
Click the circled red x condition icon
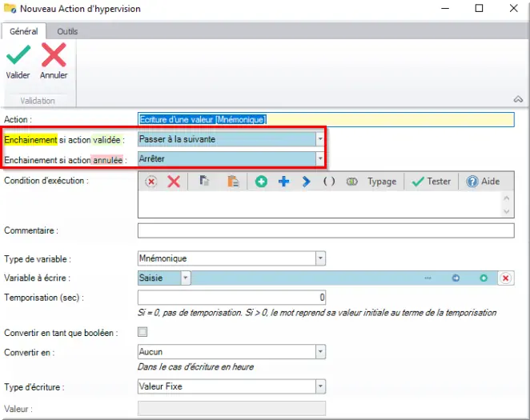tap(151, 182)
